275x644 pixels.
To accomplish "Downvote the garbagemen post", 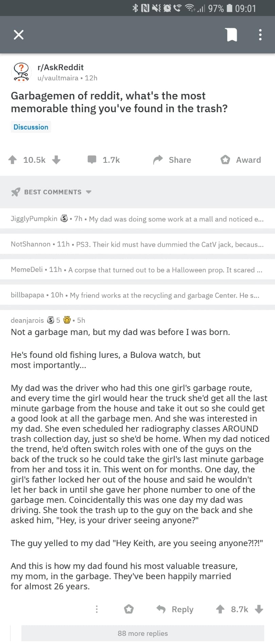I will [56, 160].
